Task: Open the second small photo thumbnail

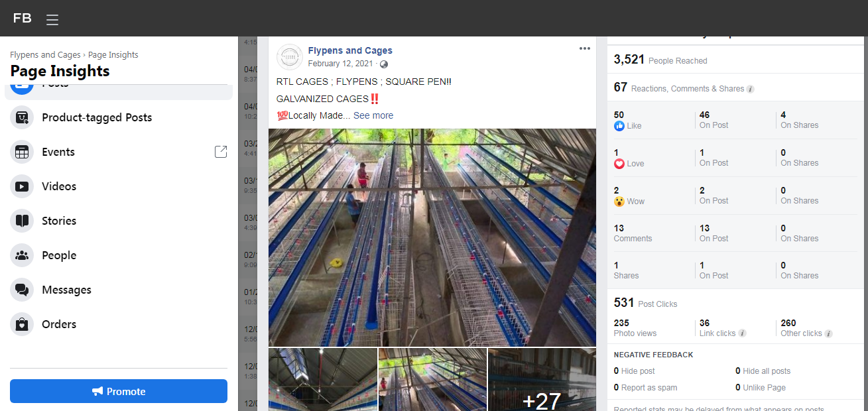Action: pyautogui.click(x=432, y=379)
